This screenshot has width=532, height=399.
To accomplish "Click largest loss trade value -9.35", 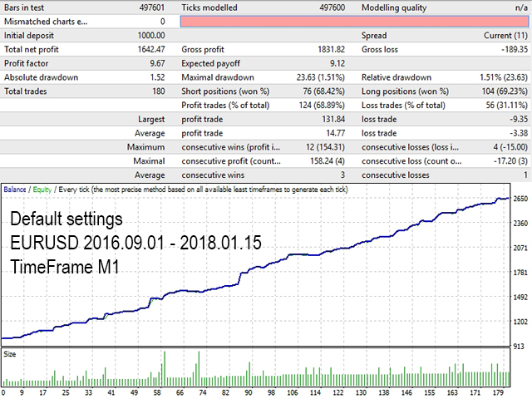I will [519, 119].
